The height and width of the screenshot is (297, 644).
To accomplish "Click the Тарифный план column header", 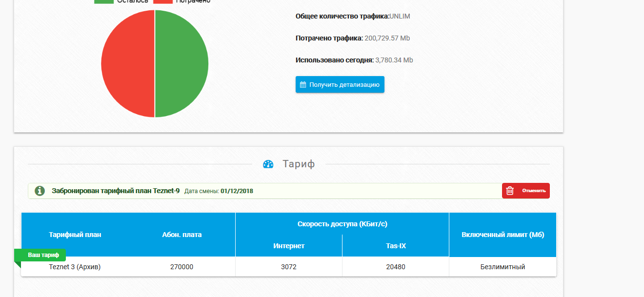I will (x=75, y=235).
